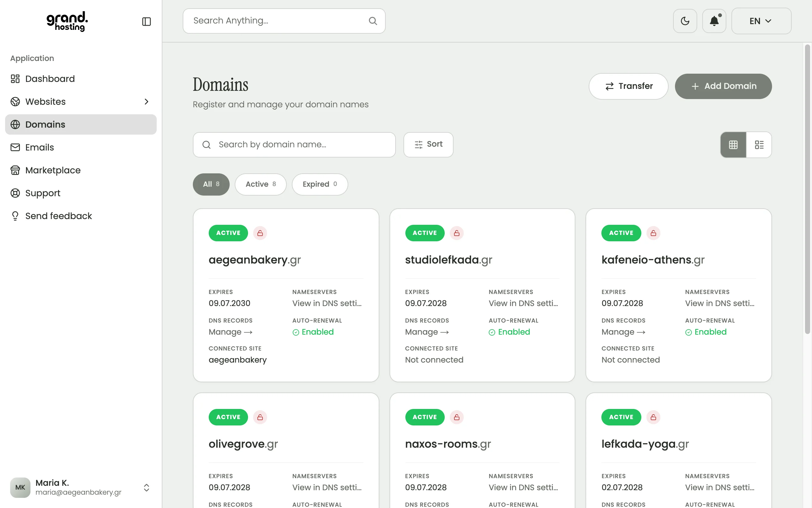The width and height of the screenshot is (812, 508).
Task: Click Add Domain button
Action: pyautogui.click(x=723, y=86)
